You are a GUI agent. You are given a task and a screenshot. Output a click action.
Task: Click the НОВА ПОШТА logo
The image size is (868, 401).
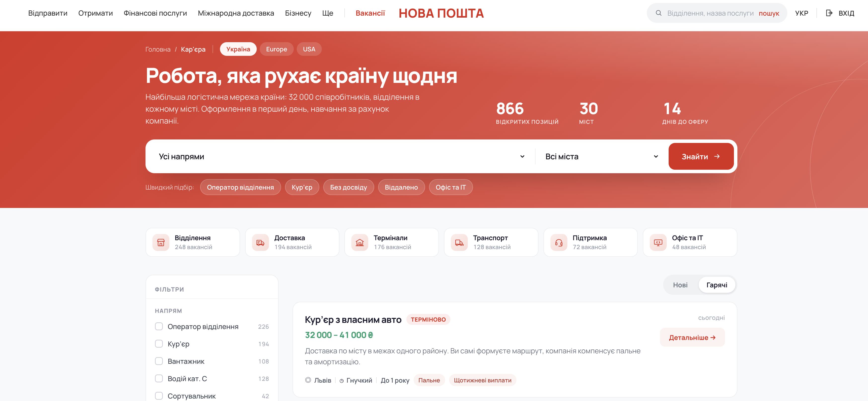[441, 13]
